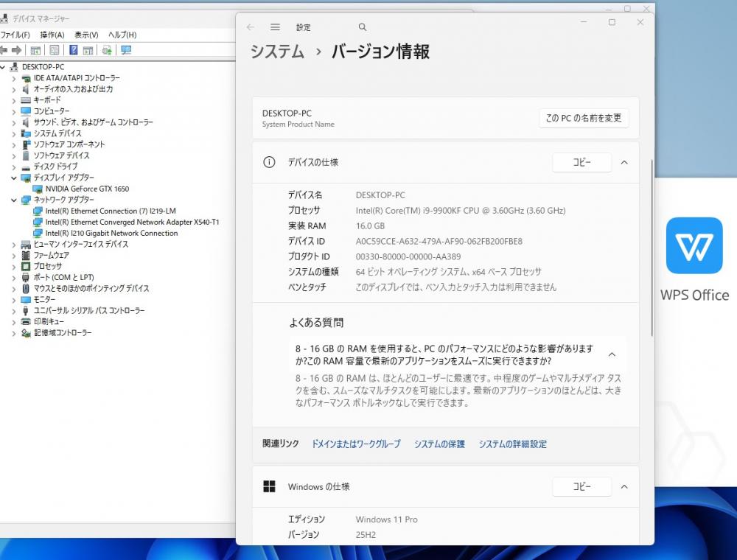
Task: Open システムの詳細設定 link
Action: (x=512, y=444)
